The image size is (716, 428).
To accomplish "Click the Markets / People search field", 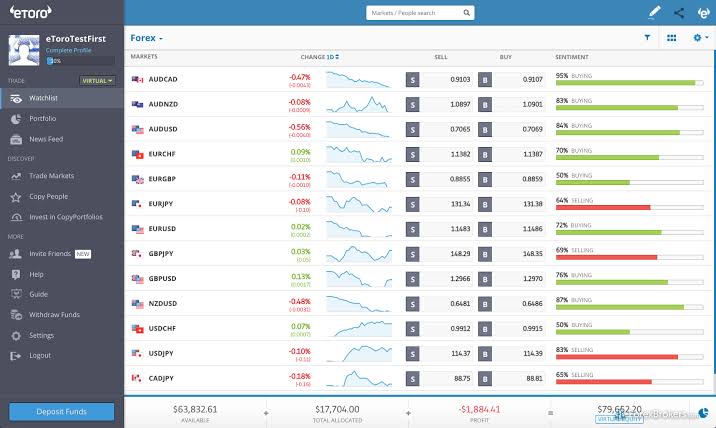I will [420, 13].
